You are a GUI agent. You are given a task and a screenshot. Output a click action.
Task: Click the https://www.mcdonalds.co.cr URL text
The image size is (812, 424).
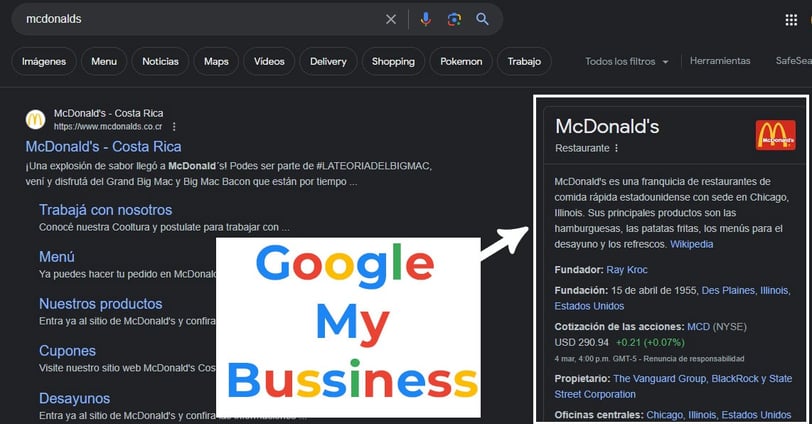point(108,126)
